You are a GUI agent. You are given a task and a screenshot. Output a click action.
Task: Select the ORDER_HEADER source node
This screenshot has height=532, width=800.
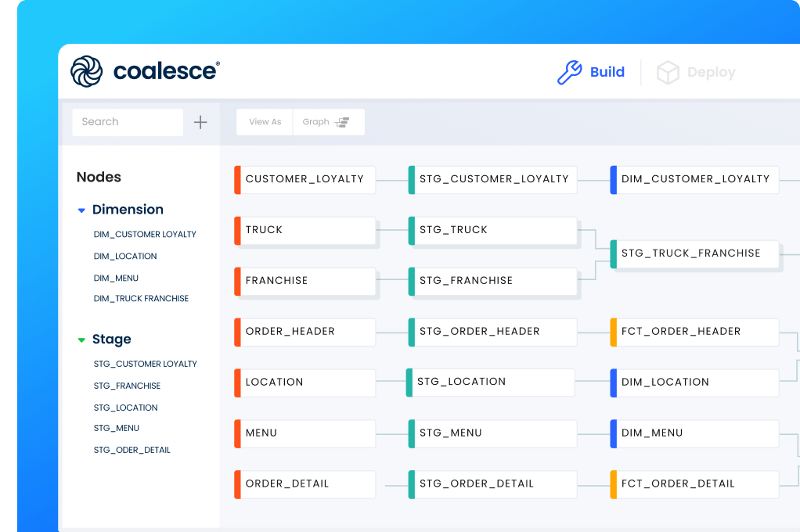(305, 332)
